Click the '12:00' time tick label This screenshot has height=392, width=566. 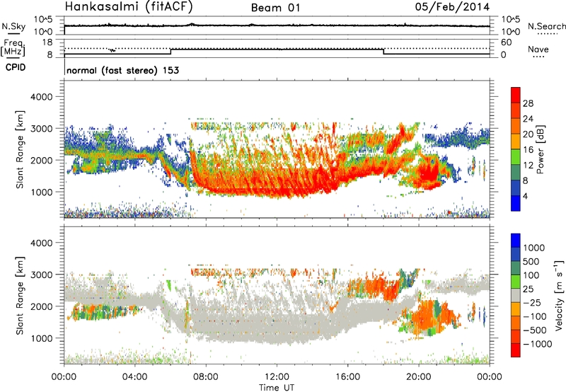click(x=277, y=377)
